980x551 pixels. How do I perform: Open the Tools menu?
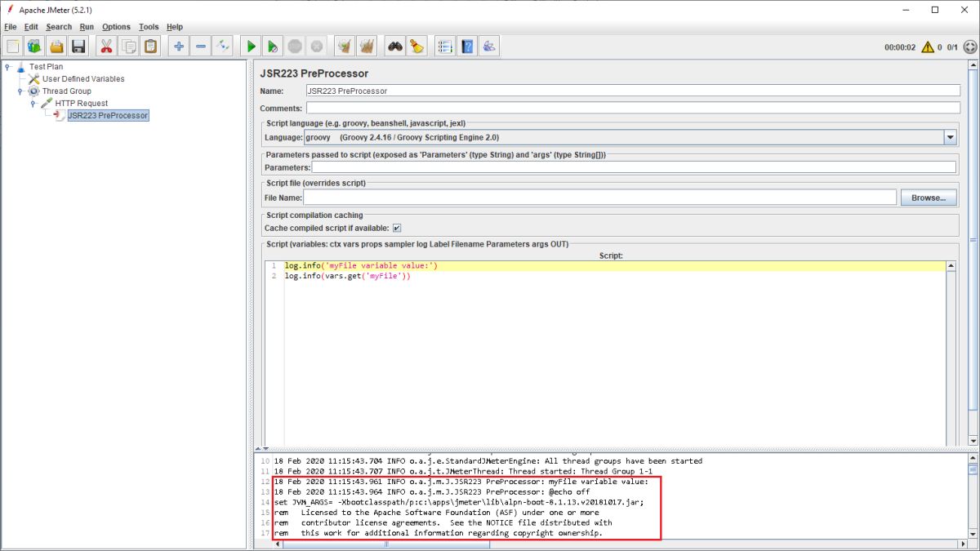tap(149, 27)
